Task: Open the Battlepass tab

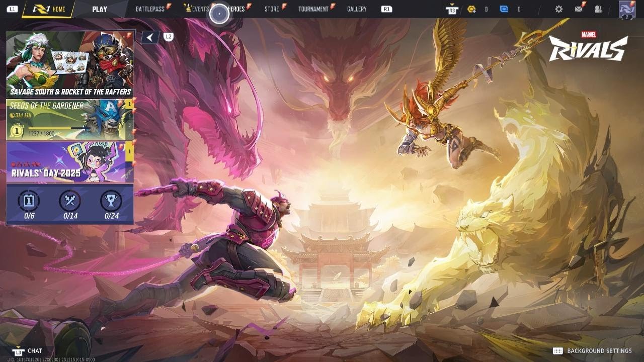Action: [150, 9]
